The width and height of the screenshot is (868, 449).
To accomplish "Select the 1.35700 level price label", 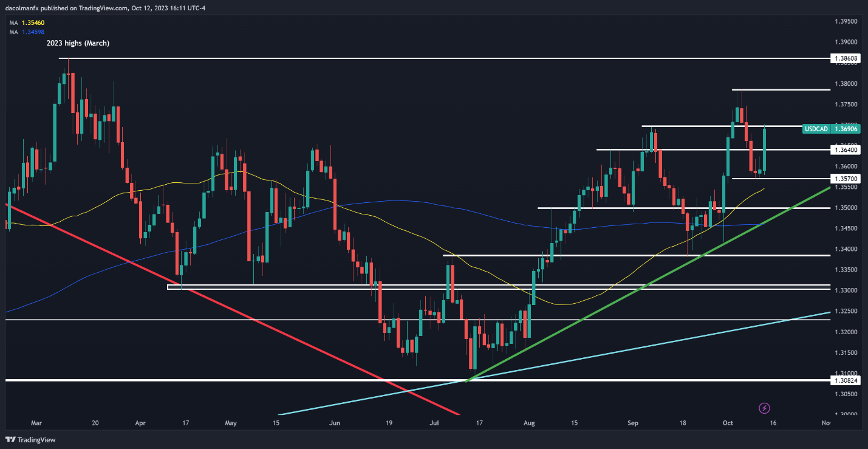I will (846, 179).
